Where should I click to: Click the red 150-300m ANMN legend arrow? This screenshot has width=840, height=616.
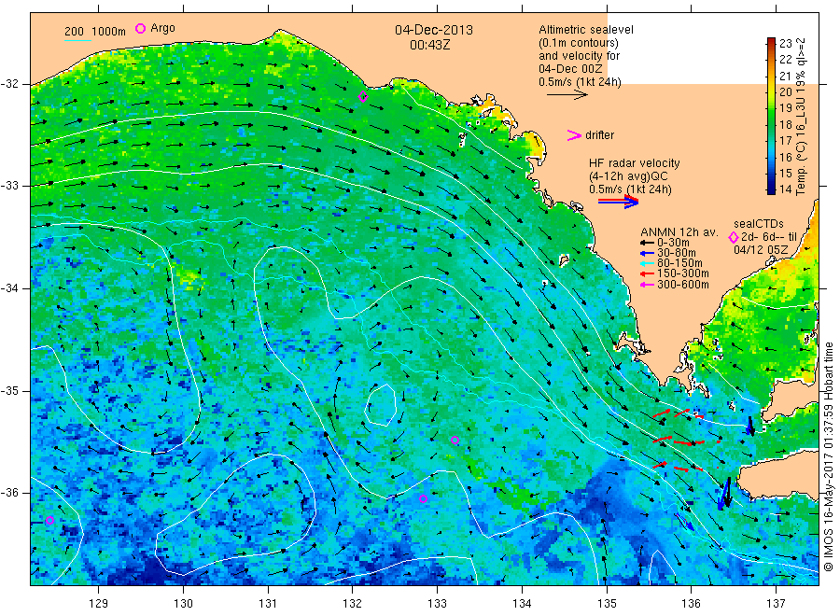(x=647, y=273)
